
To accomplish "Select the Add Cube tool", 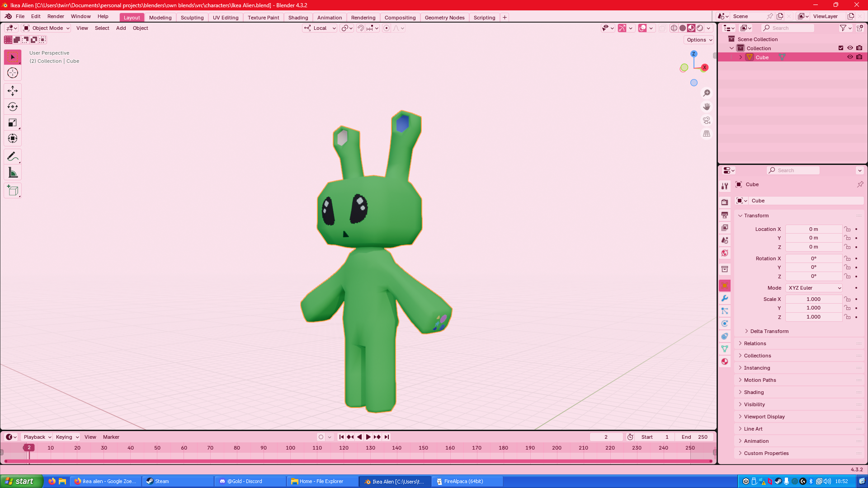I will point(13,191).
